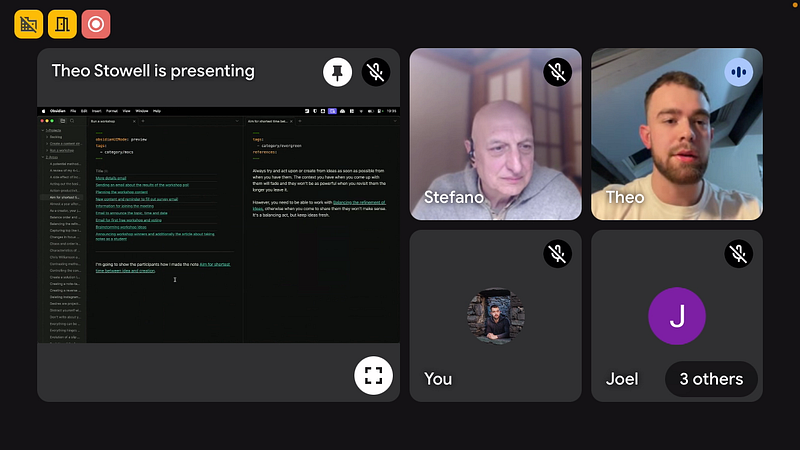The image size is (800, 450).
Task: Click Stefano's muted microphone icon
Action: click(x=557, y=72)
